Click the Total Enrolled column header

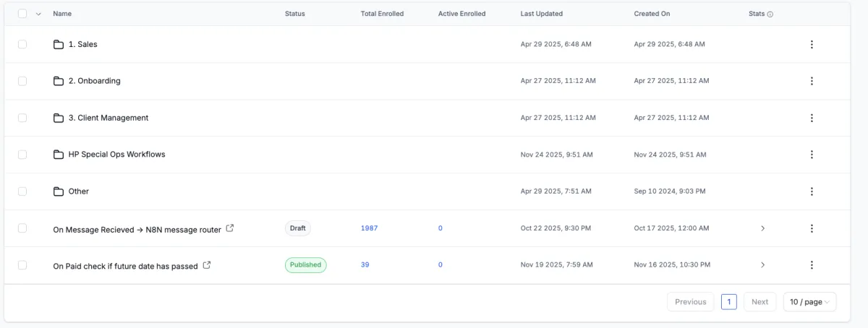tap(382, 14)
